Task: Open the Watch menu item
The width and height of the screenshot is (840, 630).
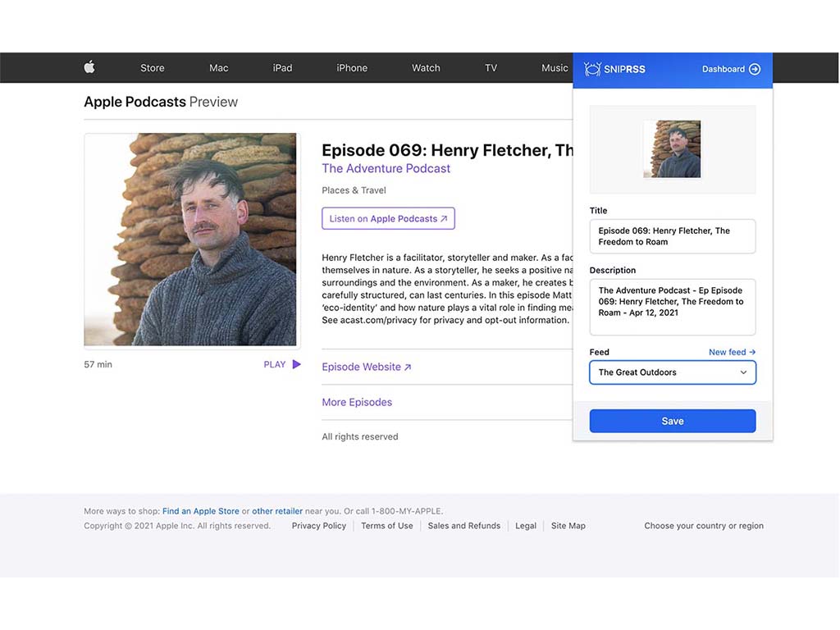Action: point(426,68)
